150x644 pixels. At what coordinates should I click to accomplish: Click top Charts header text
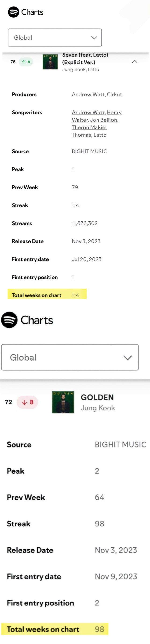[x=32, y=12]
